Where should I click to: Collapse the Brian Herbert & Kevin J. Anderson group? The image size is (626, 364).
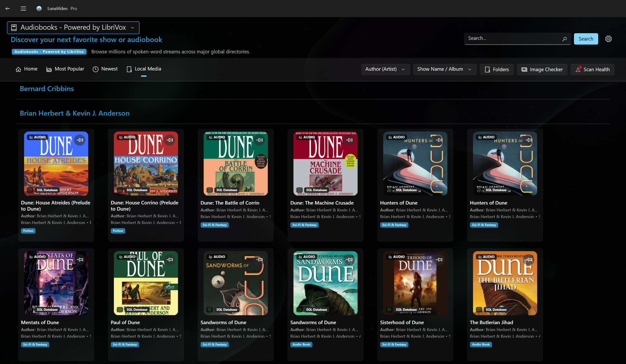coord(75,113)
